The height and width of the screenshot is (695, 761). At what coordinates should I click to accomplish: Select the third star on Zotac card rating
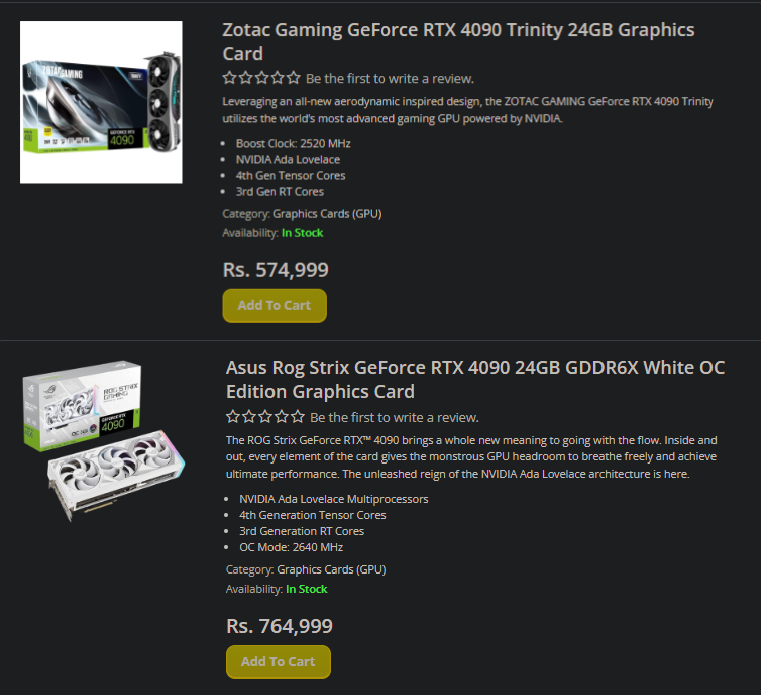pyautogui.click(x=261, y=78)
